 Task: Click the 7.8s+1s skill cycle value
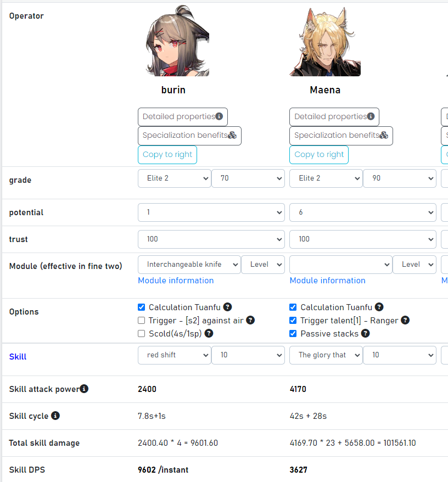pos(152,416)
